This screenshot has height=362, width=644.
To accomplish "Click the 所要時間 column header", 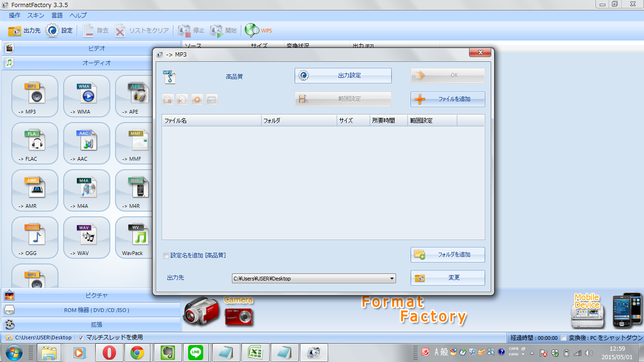I will tap(389, 121).
